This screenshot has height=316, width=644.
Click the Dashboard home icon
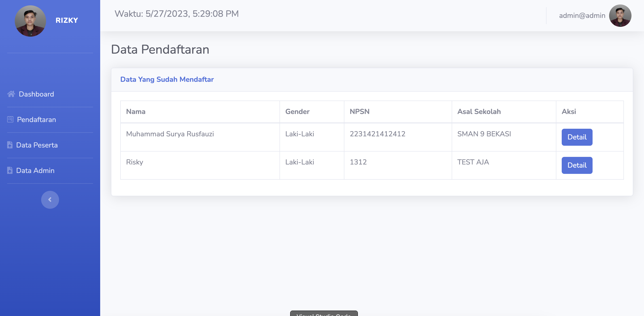(x=11, y=94)
